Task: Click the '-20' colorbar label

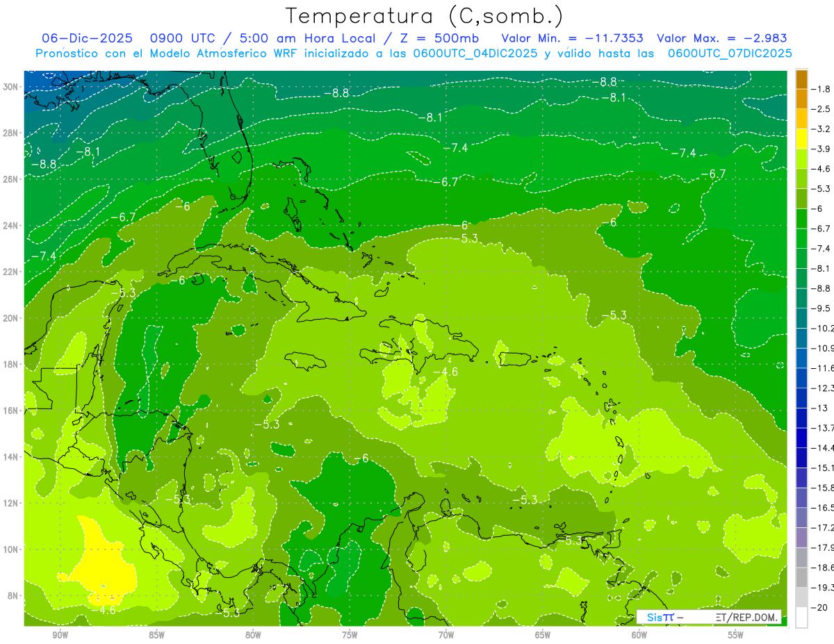Action: pos(820,607)
